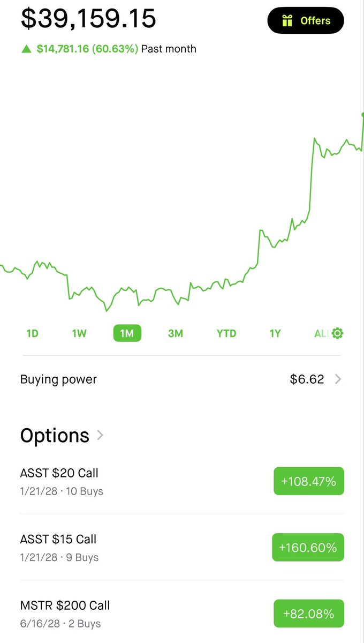Select the 1W time range

(x=79, y=333)
